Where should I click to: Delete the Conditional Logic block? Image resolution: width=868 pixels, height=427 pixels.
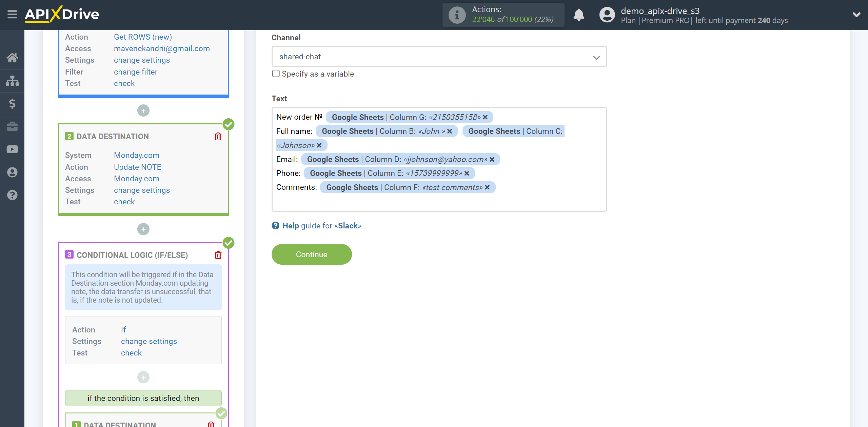(218, 255)
